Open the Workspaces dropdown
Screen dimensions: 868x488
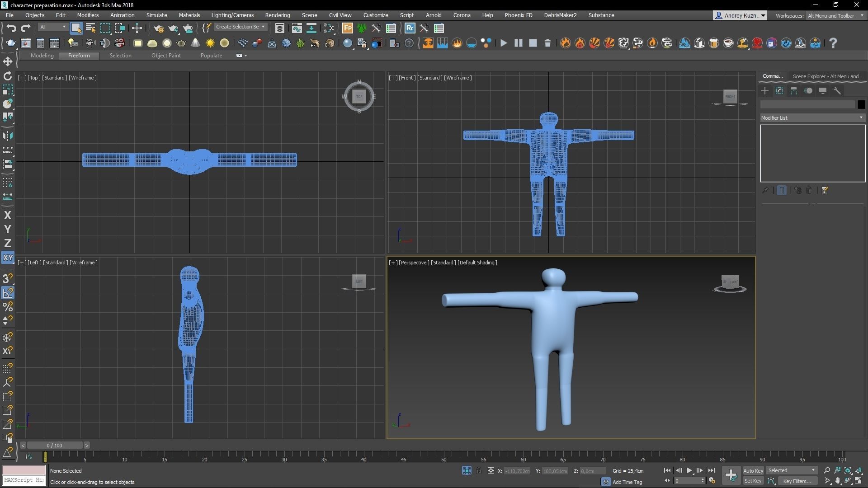(x=834, y=15)
